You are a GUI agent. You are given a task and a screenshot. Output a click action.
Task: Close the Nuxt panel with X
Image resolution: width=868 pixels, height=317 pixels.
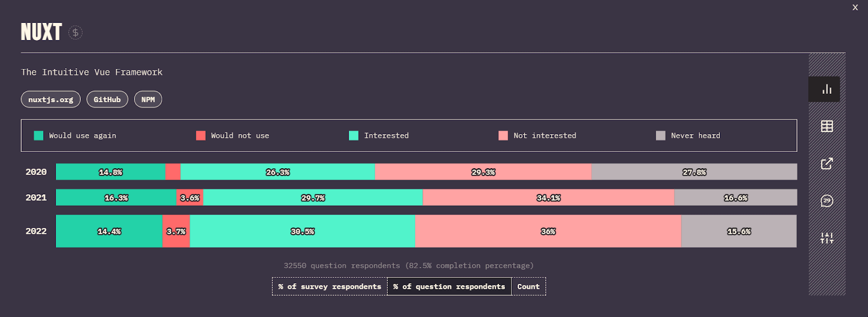point(855,8)
